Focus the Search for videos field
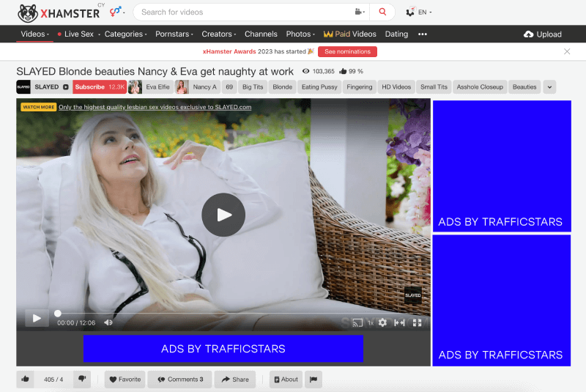This screenshot has width=586, height=392. pyautogui.click(x=245, y=12)
